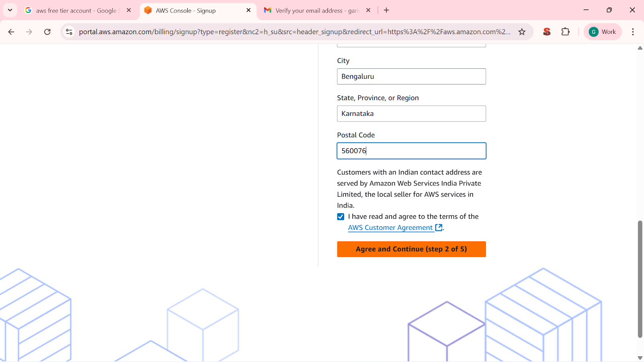Click the Work profile avatar

602,32
